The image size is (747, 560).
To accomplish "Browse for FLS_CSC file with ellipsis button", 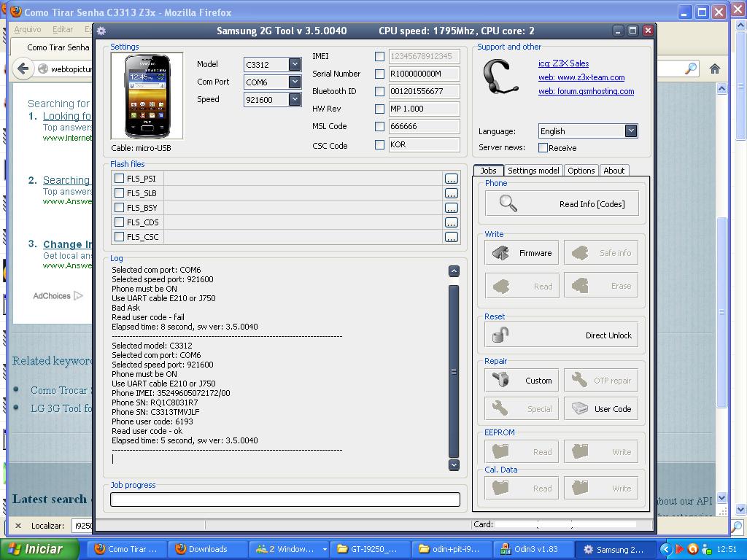I will pyautogui.click(x=451, y=237).
